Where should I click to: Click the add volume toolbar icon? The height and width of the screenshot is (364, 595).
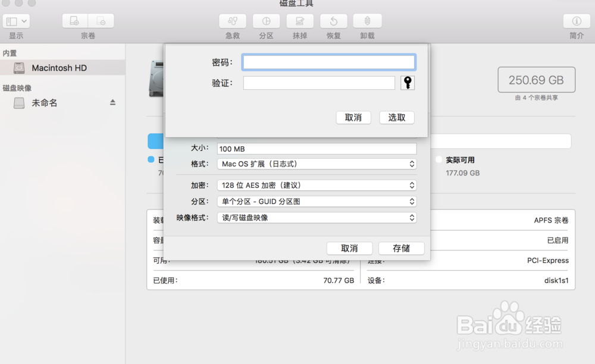tap(75, 21)
